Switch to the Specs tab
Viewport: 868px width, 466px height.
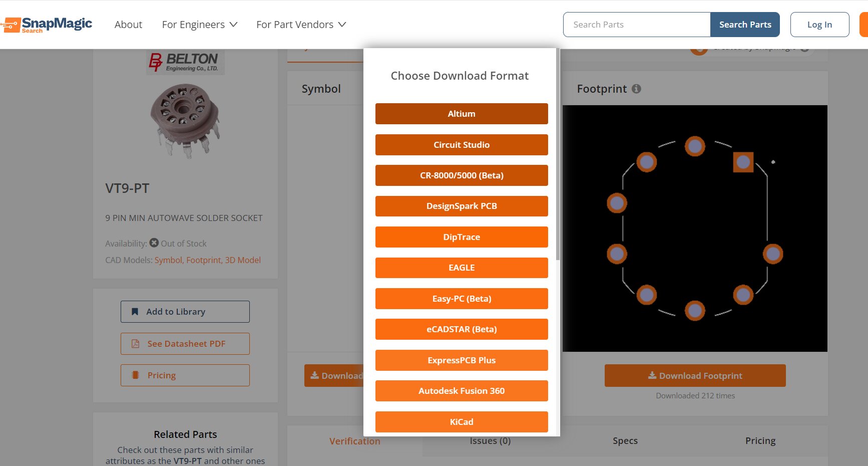point(625,441)
